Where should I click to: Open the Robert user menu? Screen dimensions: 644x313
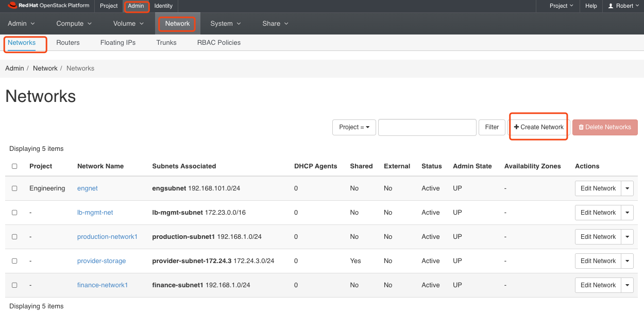click(x=623, y=6)
